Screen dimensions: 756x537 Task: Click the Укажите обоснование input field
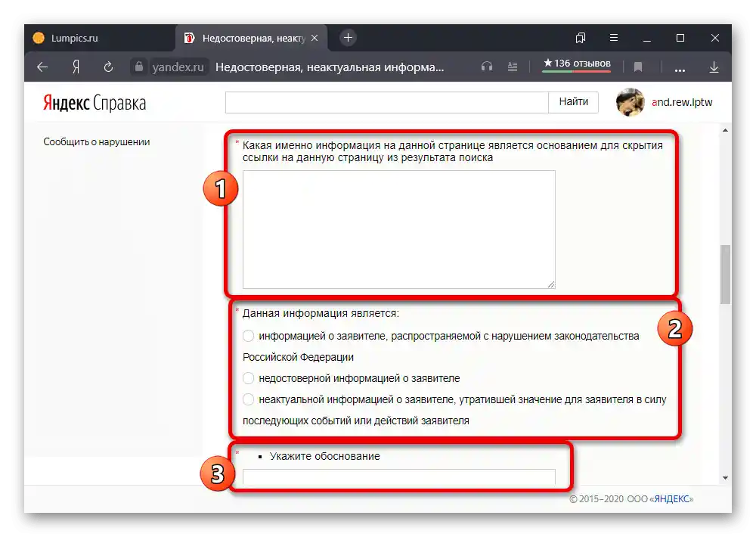coord(398,476)
